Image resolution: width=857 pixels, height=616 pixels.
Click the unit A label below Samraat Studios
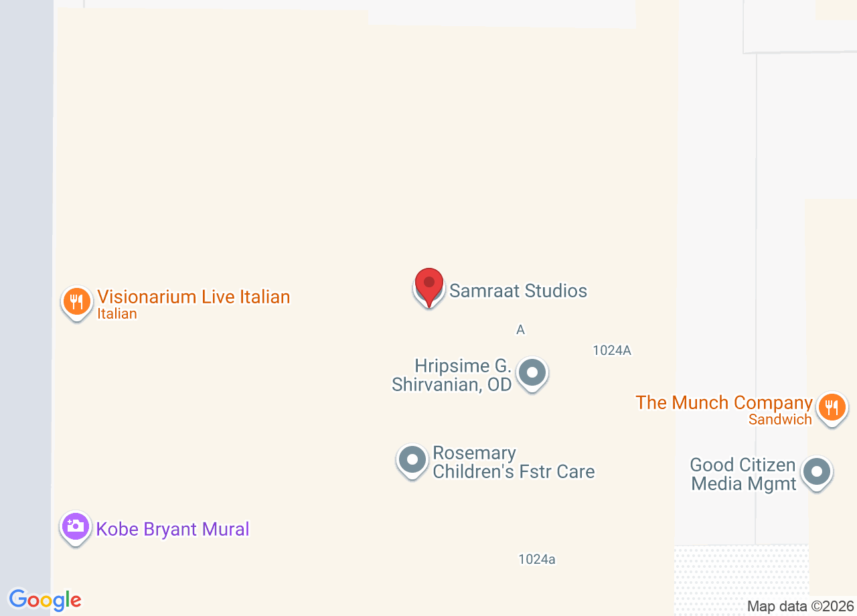[x=520, y=329]
